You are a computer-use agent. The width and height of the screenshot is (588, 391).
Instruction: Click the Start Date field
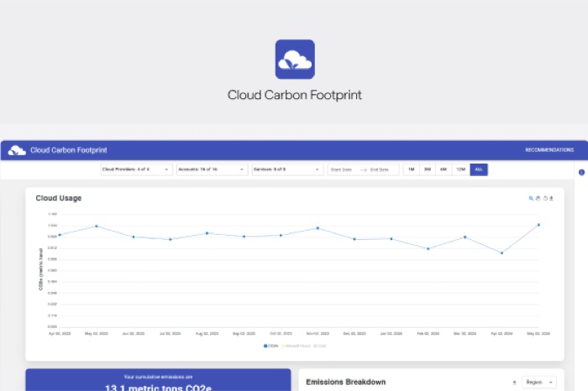(x=341, y=169)
